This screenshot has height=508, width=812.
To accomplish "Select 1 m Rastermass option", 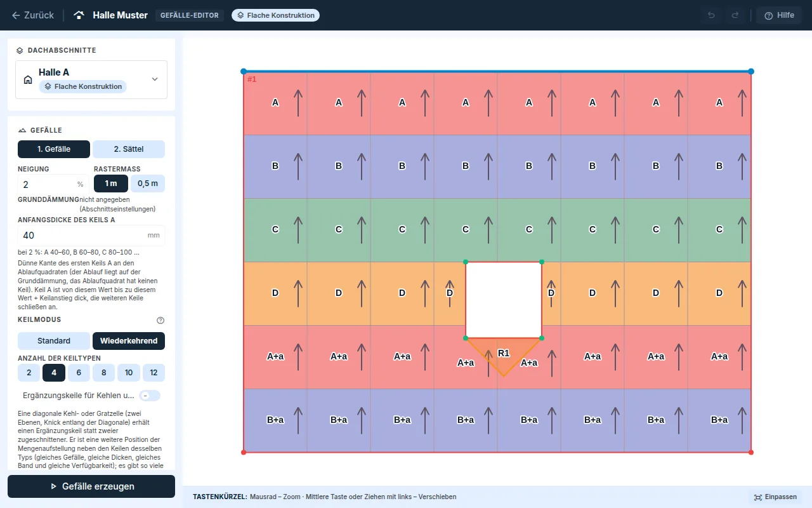I will (x=111, y=184).
